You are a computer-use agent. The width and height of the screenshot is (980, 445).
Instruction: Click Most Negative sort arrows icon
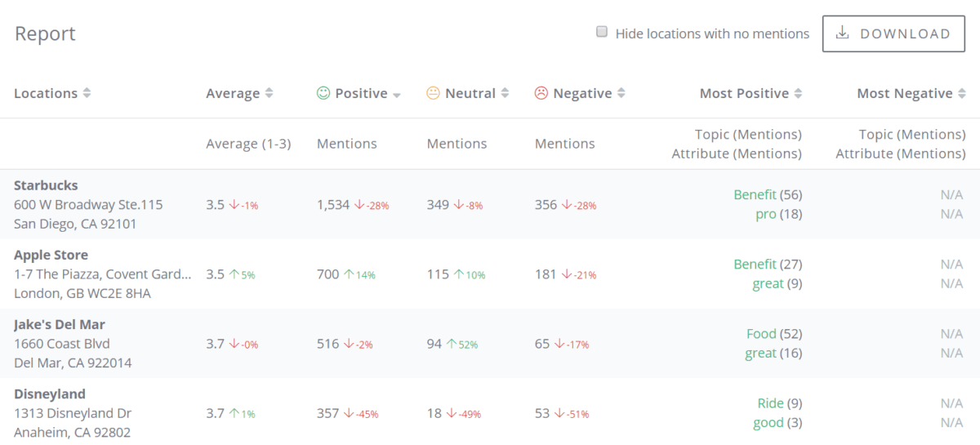pyautogui.click(x=961, y=93)
